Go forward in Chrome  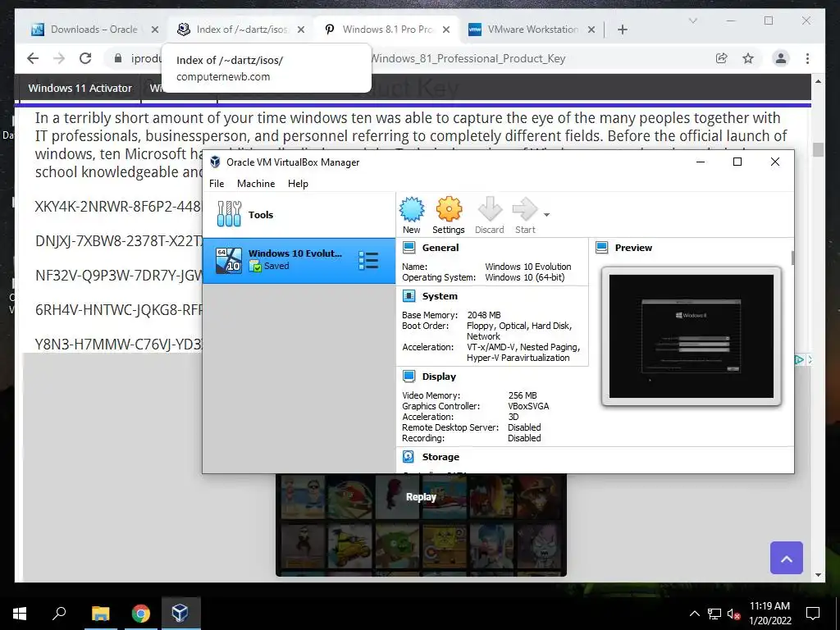click(x=59, y=58)
